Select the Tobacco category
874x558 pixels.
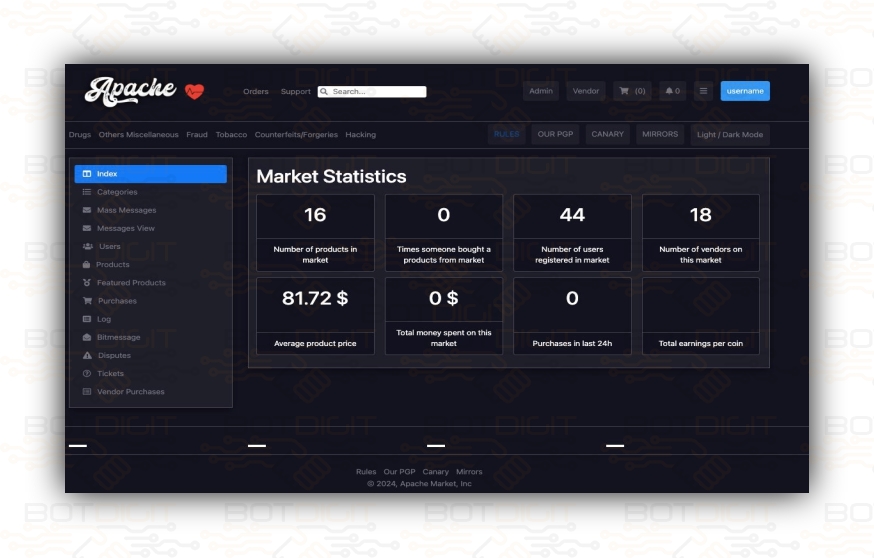pyautogui.click(x=231, y=134)
